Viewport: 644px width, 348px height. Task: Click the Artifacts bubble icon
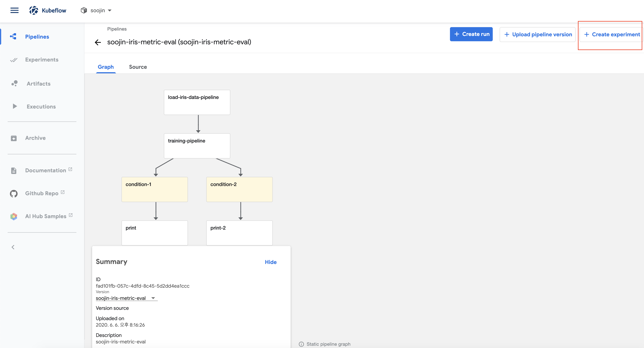(14, 83)
